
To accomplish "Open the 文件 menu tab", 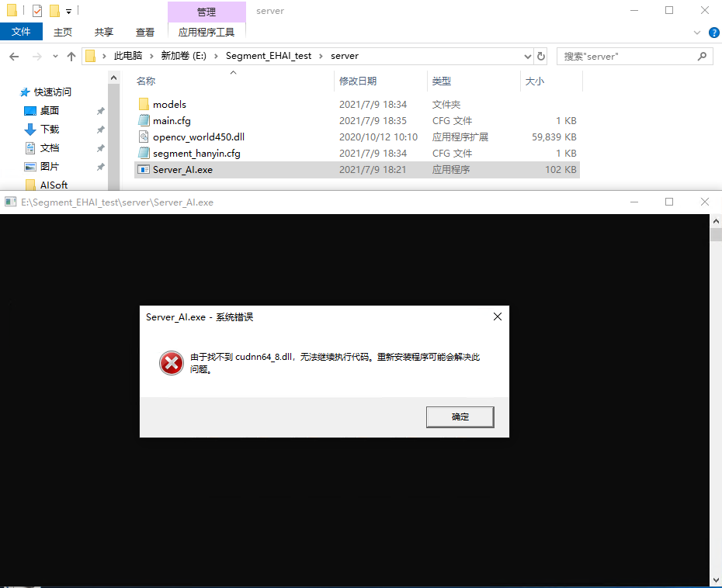I will pos(21,32).
